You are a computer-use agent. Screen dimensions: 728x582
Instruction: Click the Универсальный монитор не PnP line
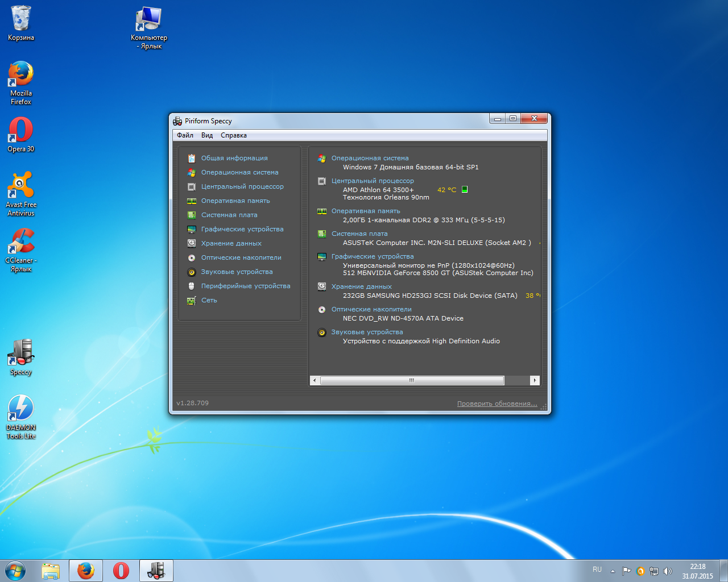pos(428,265)
